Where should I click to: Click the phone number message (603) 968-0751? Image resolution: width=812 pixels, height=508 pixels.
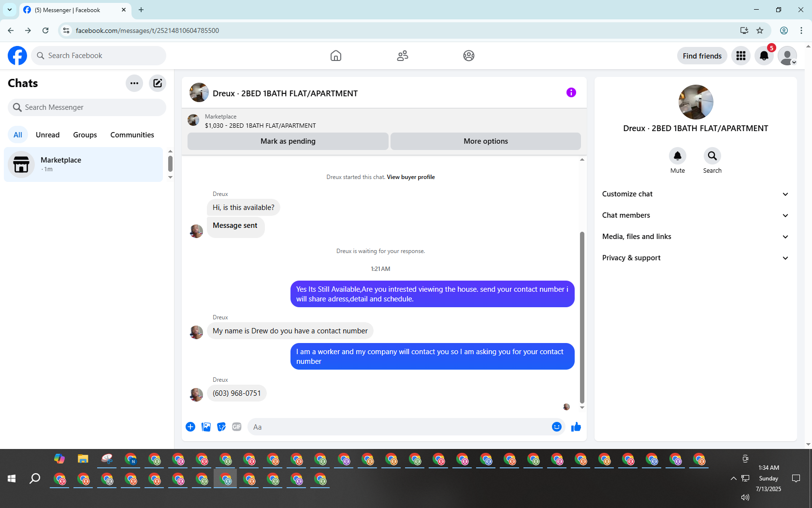(x=237, y=393)
